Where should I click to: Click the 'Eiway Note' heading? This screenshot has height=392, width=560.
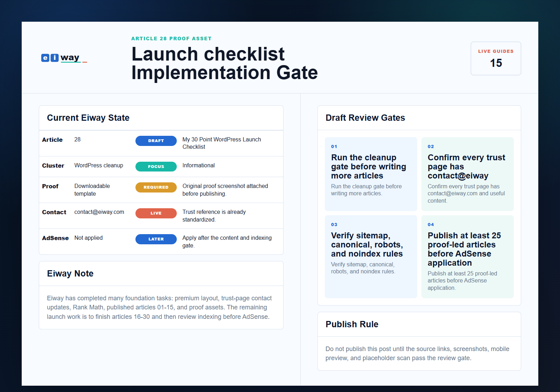[x=70, y=273]
